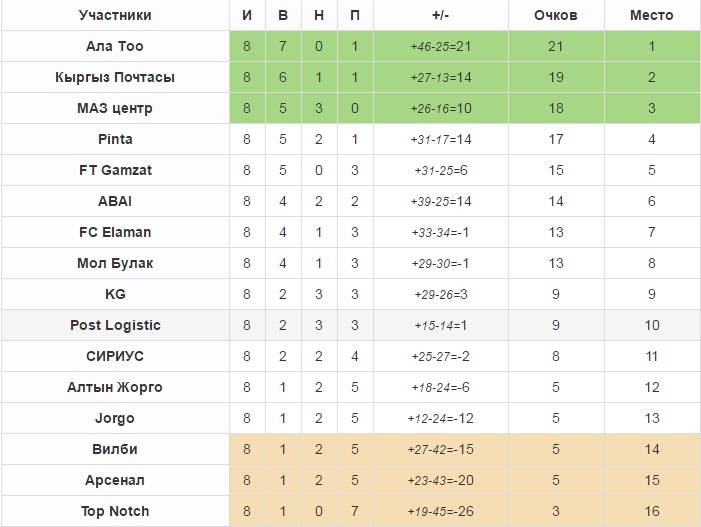
Task: Click the Участники column header
Action: (x=115, y=15)
